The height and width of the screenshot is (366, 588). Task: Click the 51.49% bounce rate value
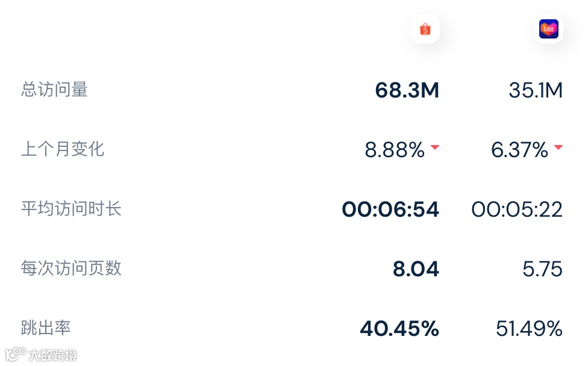point(529,329)
